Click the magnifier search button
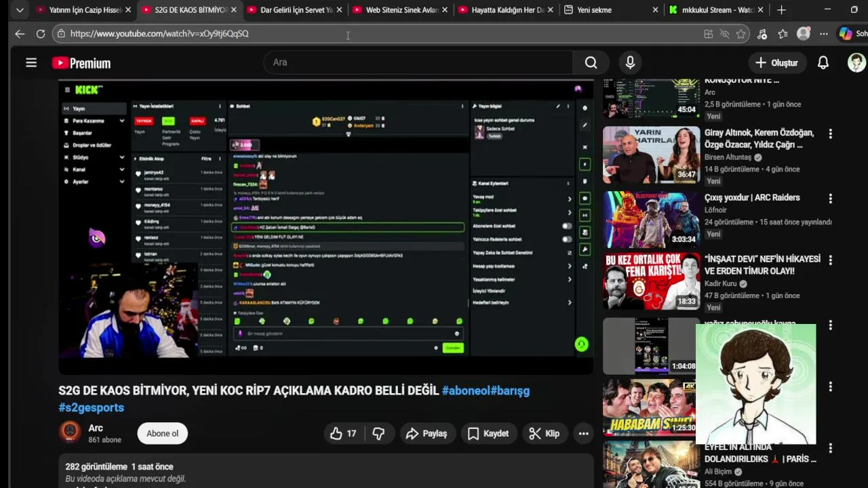Viewport: 868px width, 488px height. tap(591, 62)
